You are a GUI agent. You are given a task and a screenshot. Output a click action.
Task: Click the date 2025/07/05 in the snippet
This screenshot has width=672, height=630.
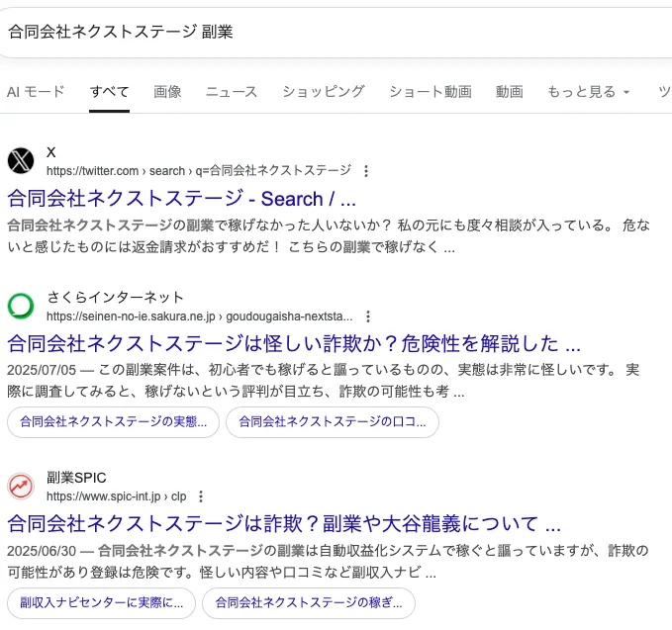point(42,370)
